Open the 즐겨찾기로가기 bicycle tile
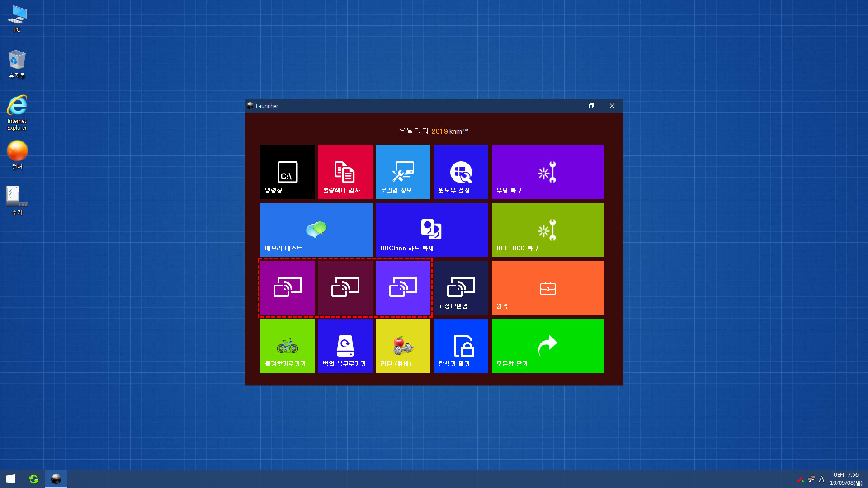This screenshot has width=868, height=488. click(x=287, y=346)
